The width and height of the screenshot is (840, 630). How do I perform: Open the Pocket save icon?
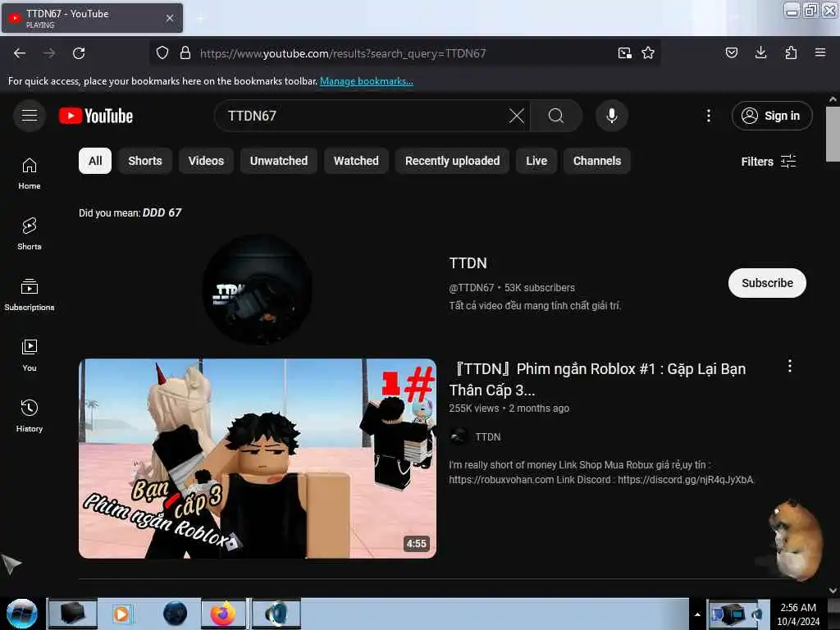[x=731, y=52]
